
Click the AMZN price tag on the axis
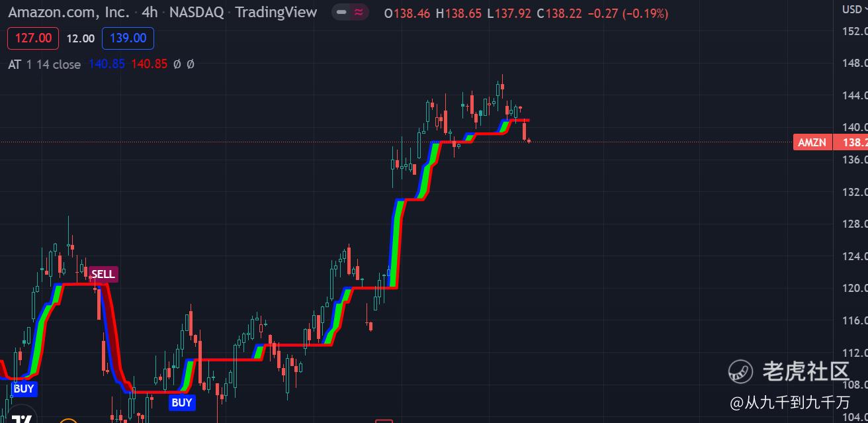(812, 142)
